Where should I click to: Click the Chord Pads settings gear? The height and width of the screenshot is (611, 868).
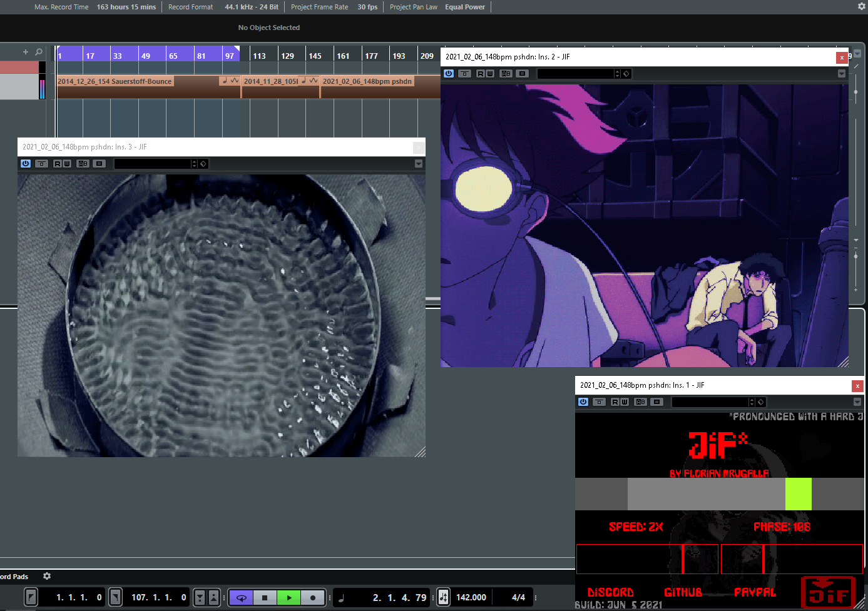click(x=47, y=576)
